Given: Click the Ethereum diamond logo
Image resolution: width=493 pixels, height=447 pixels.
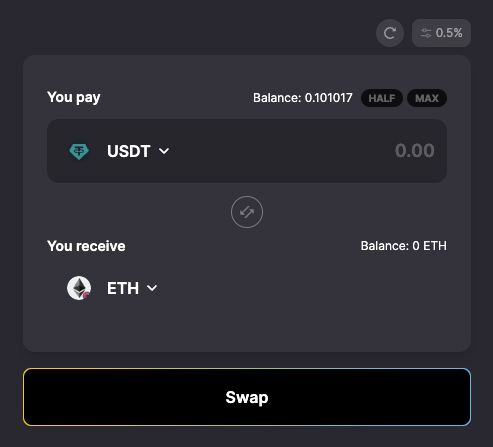Looking at the screenshot, I should pyautogui.click(x=79, y=288).
